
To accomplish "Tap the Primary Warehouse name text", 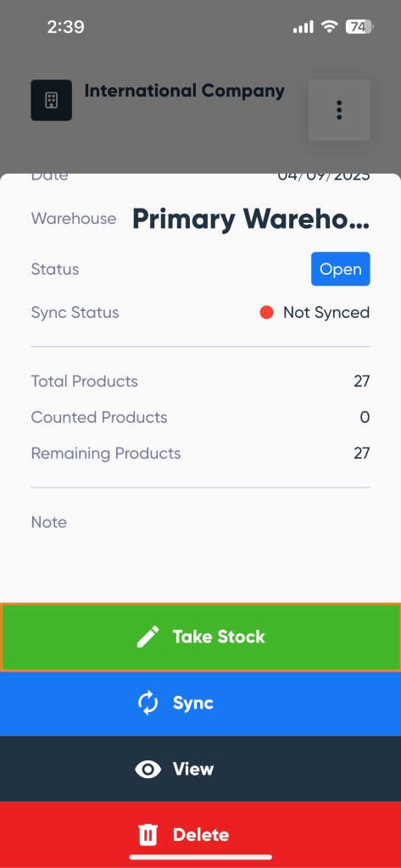I will (x=251, y=220).
